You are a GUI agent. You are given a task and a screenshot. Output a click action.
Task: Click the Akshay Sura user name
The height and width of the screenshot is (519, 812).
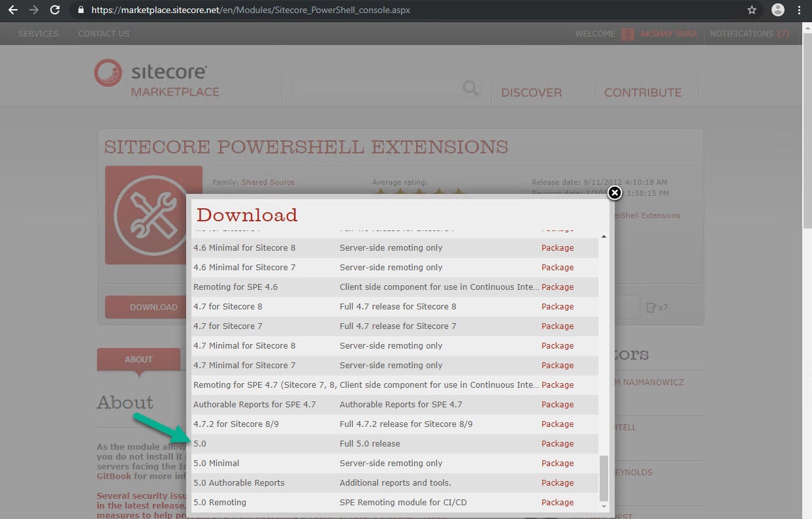pyautogui.click(x=668, y=33)
